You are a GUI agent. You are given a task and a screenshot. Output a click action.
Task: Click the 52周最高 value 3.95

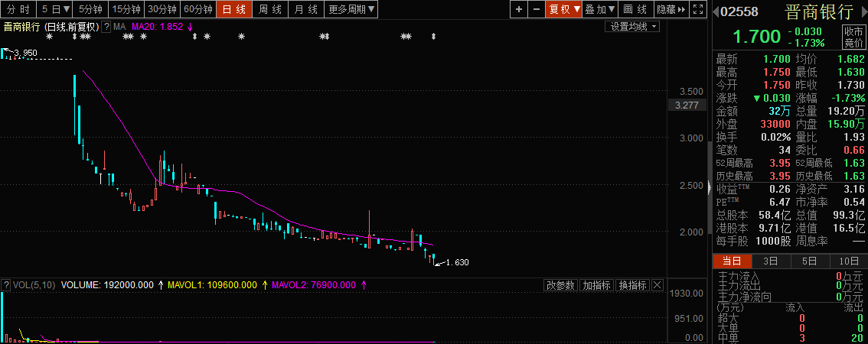779,163
